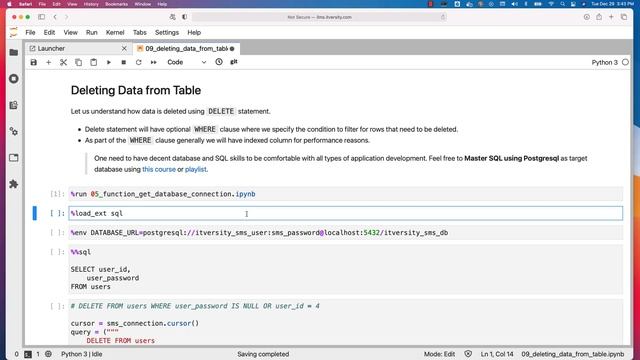Open the Kernel menu

pos(115,33)
